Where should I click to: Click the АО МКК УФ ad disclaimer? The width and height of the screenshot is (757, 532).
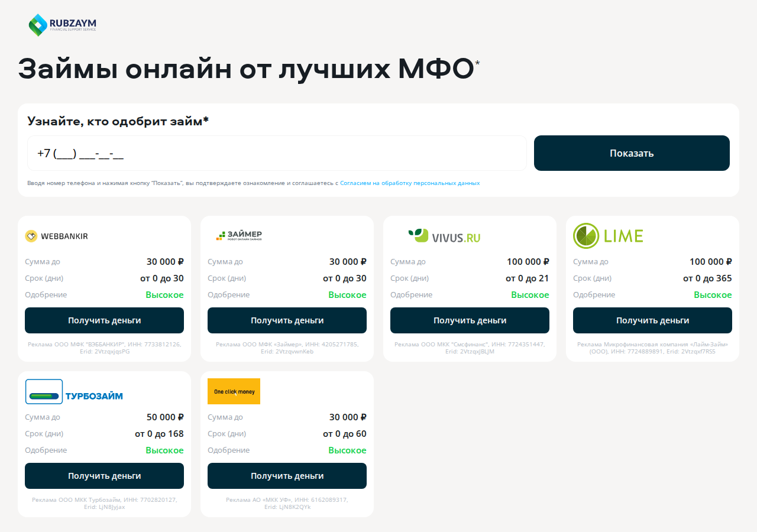tap(287, 503)
